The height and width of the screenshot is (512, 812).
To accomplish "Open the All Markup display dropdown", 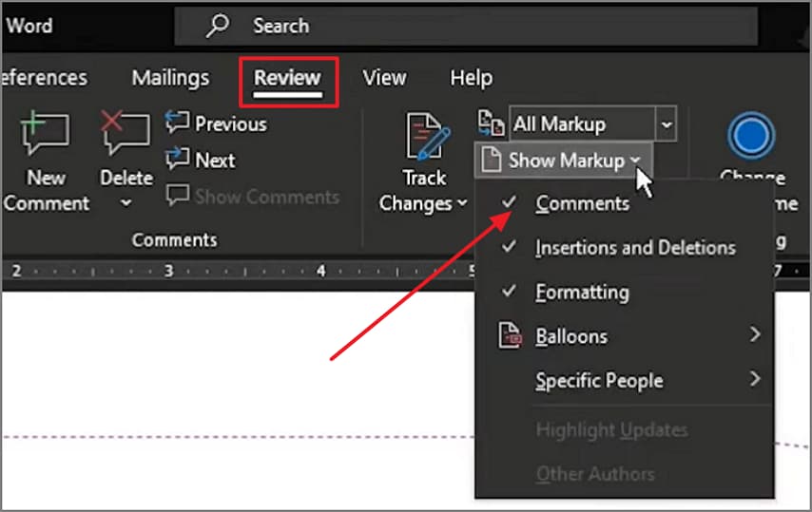I will [x=667, y=124].
